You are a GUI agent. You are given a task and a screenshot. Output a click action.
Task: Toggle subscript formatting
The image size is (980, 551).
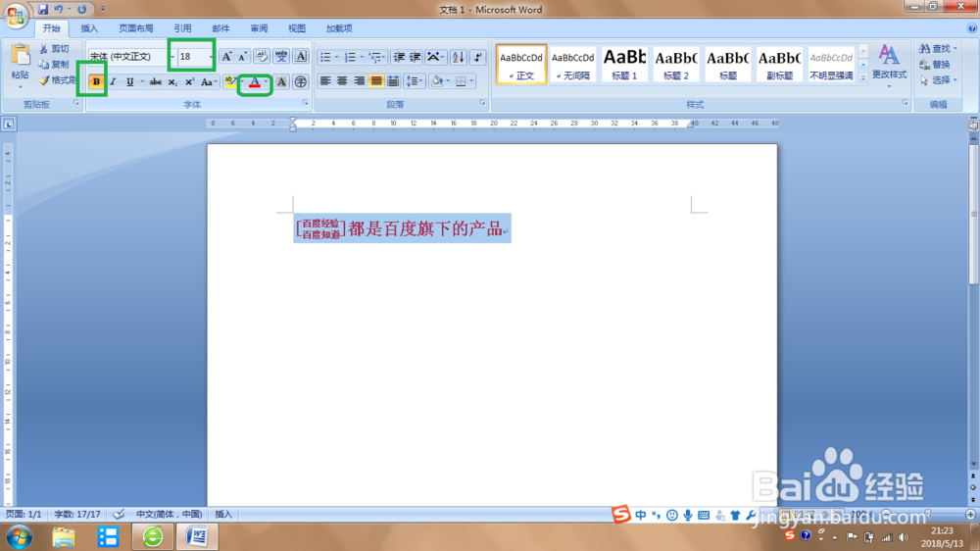[172, 81]
